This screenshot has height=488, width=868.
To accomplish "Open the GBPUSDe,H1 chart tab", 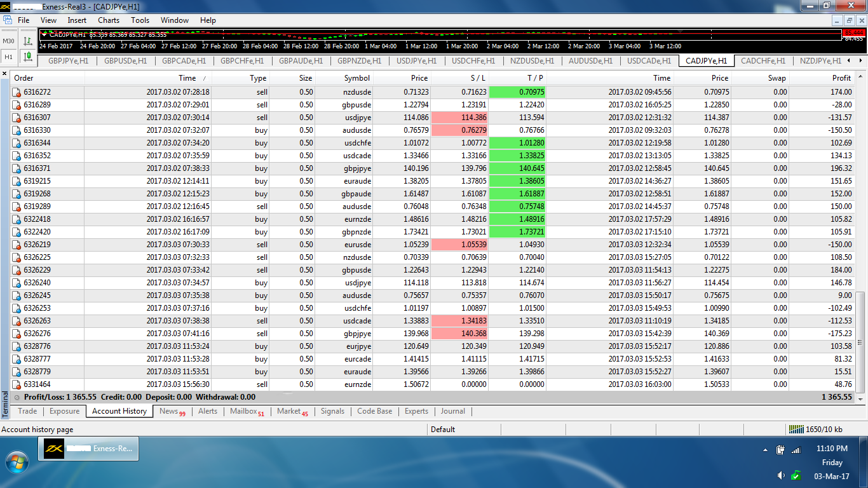I will (125, 61).
